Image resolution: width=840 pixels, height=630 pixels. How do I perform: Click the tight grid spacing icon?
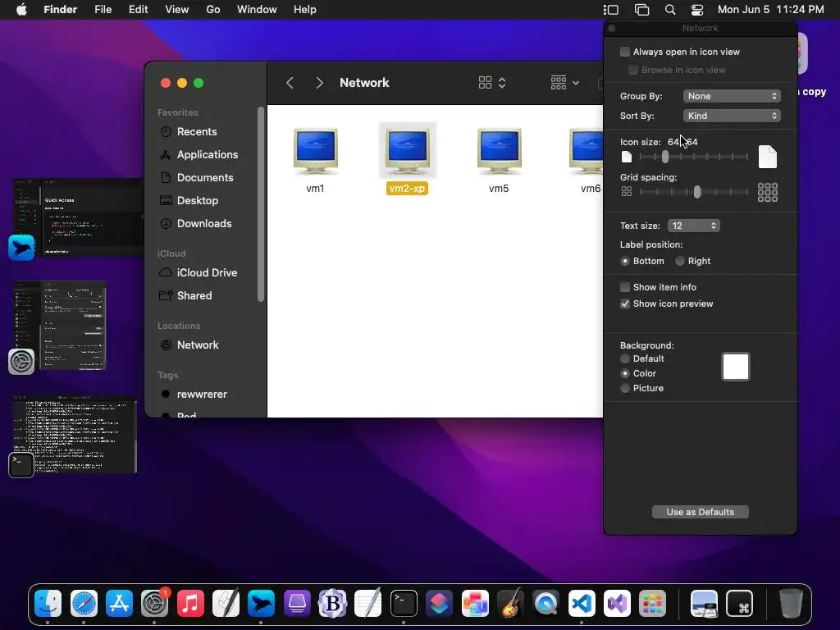coord(626,192)
